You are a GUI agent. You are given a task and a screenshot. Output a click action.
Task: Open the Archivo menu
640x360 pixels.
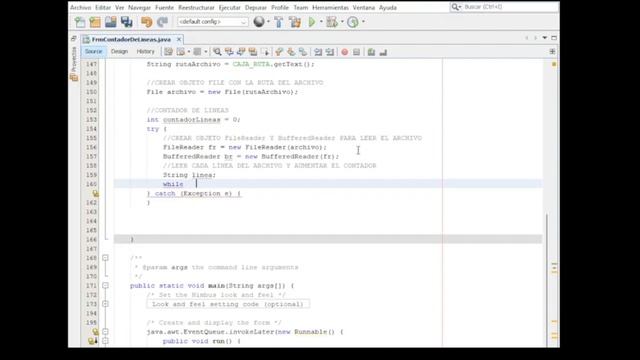point(80,7)
